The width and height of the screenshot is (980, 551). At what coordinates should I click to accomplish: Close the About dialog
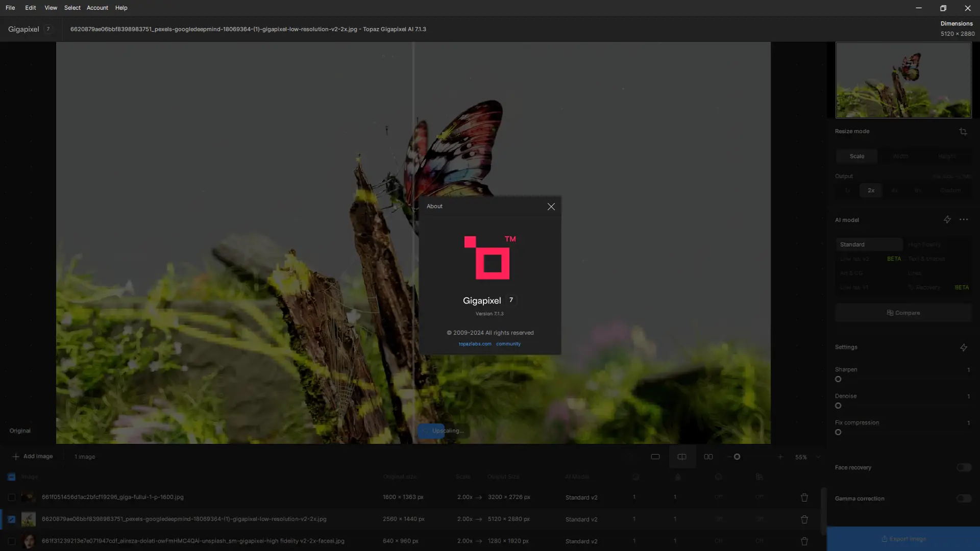click(x=551, y=207)
